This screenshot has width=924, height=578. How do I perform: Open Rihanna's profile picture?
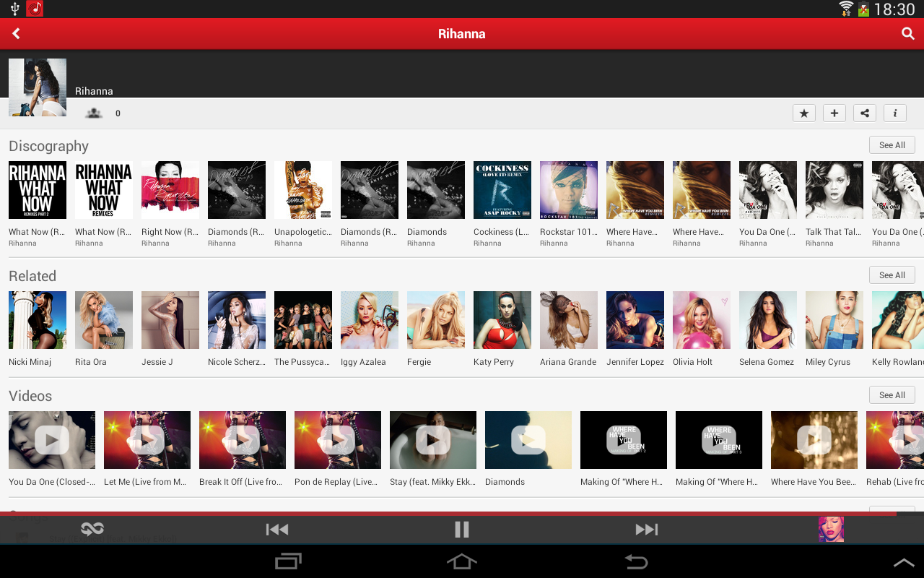(38, 87)
